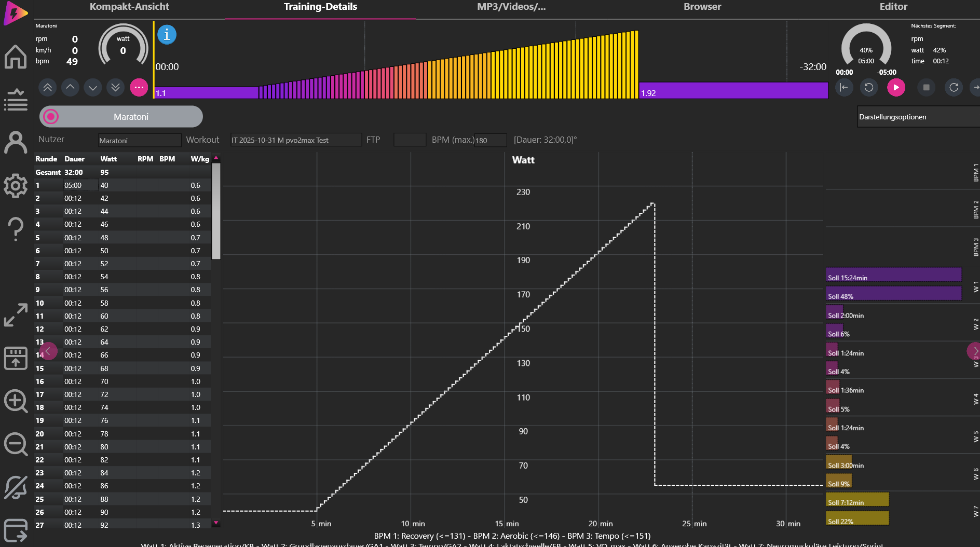
Task: Click the zoom out magnifier icon
Action: (x=16, y=444)
